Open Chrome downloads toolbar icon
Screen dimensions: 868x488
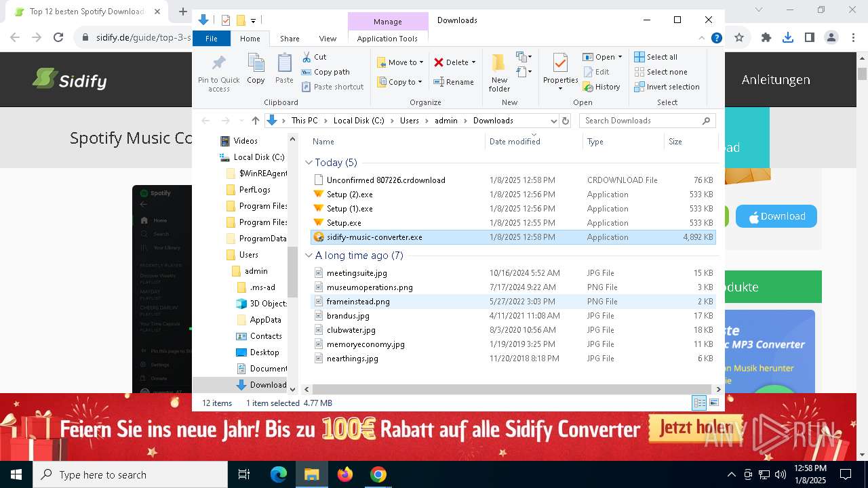pos(787,38)
